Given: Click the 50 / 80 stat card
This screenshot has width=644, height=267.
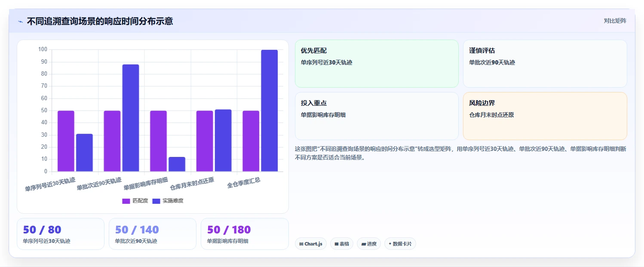Looking at the screenshot, I should point(61,234).
